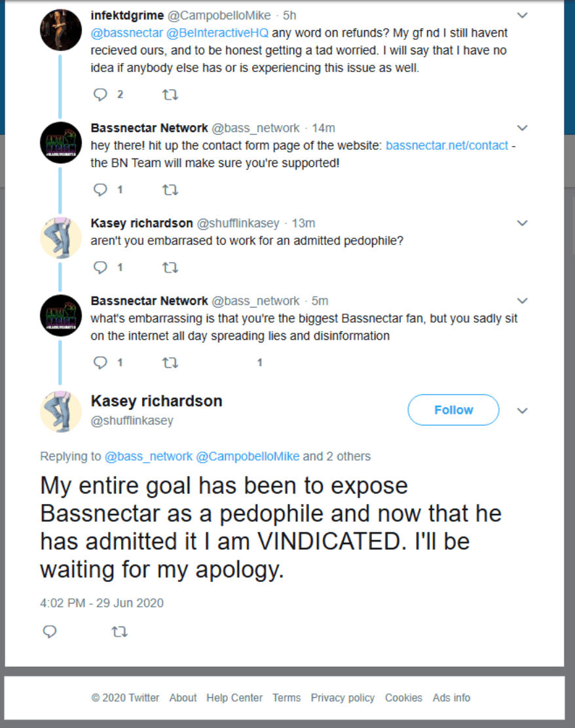
Task: Retweet the main VINDICATED tweet
Action: 119,632
